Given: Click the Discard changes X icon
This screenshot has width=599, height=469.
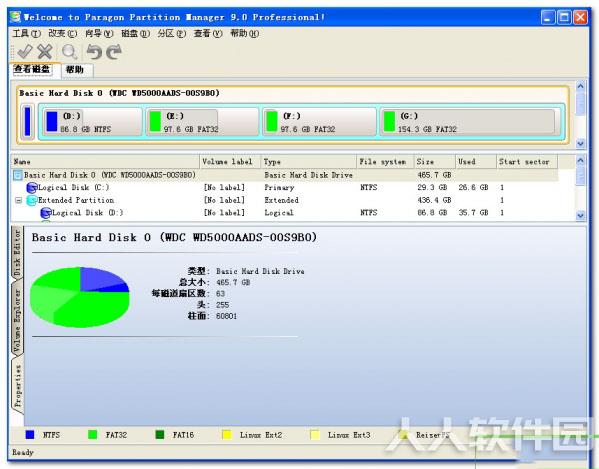Looking at the screenshot, I should 45,52.
